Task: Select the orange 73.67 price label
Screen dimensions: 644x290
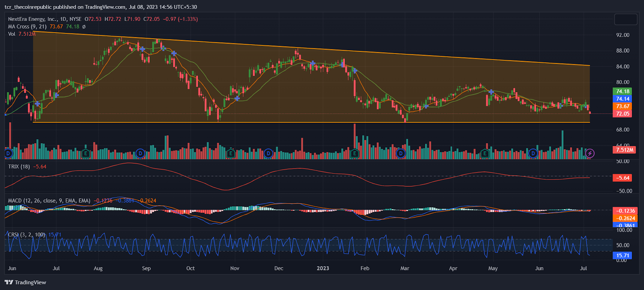Action: (622, 106)
